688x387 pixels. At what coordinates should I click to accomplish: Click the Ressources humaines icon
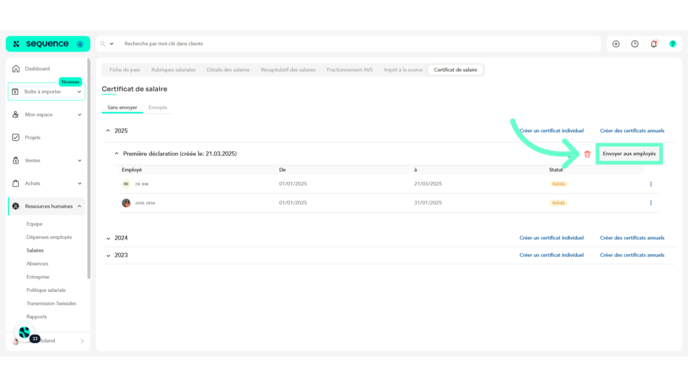pyautogui.click(x=16, y=206)
